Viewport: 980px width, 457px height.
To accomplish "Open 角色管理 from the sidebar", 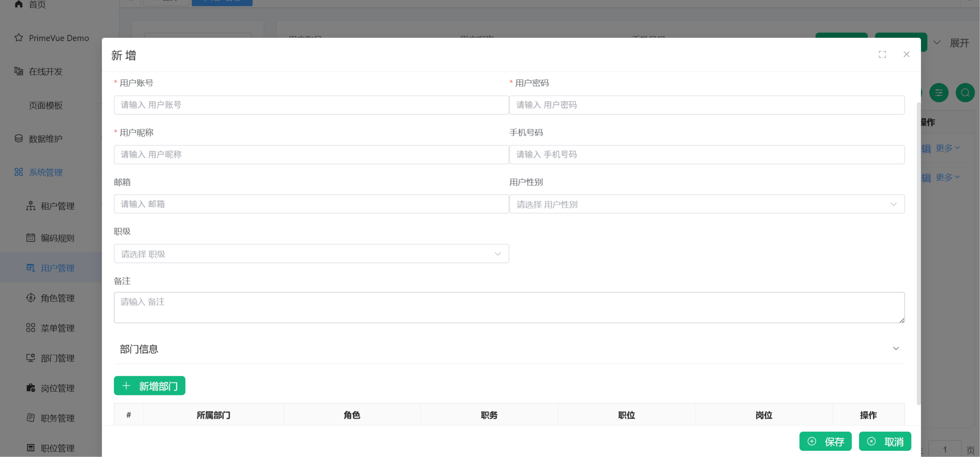I will tap(57, 298).
